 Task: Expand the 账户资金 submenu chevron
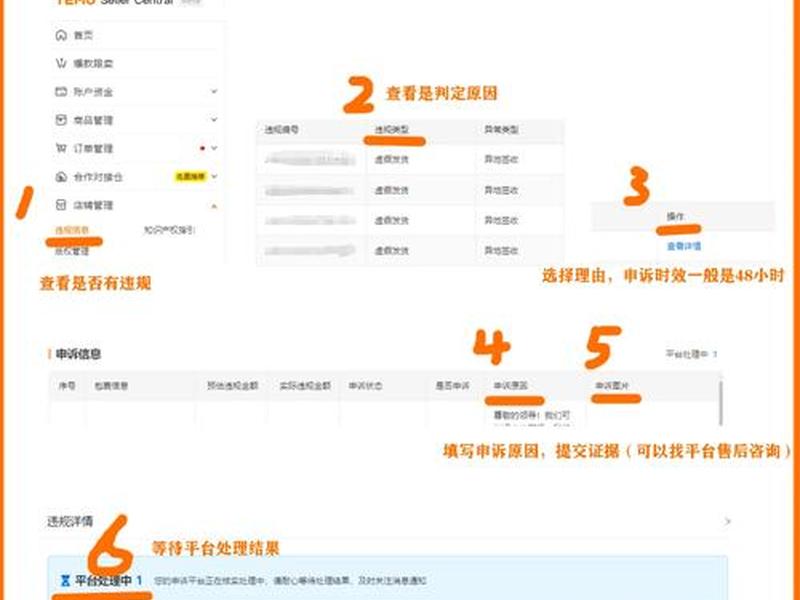pos(214,91)
